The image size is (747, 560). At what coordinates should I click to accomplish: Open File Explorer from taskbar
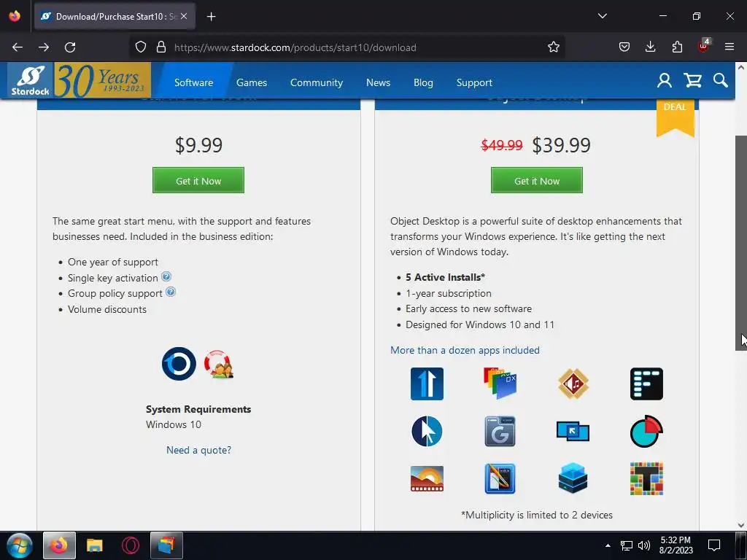(x=95, y=545)
